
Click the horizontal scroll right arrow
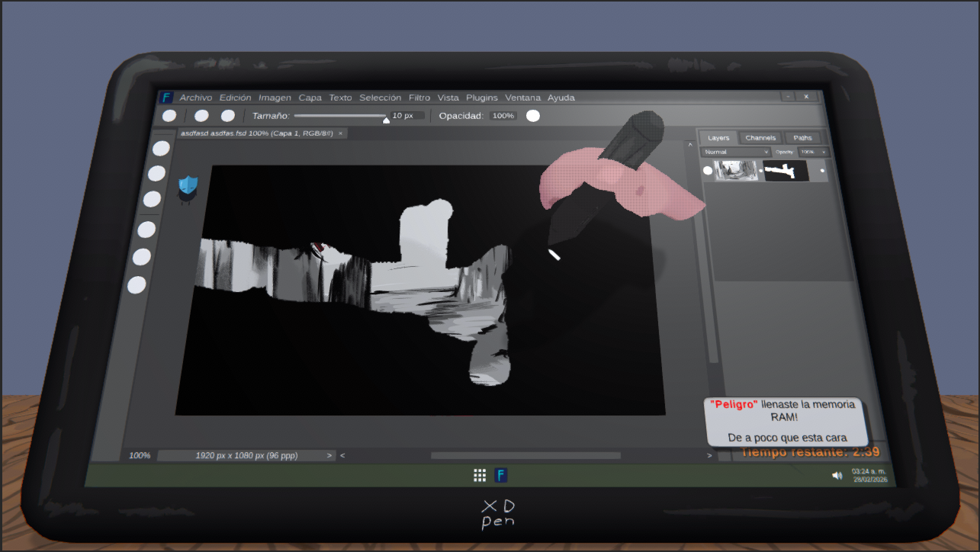pos(709,456)
